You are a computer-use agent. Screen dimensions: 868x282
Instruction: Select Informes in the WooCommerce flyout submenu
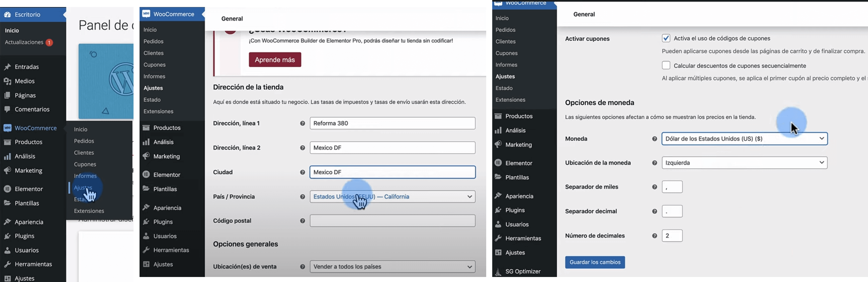(85, 176)
